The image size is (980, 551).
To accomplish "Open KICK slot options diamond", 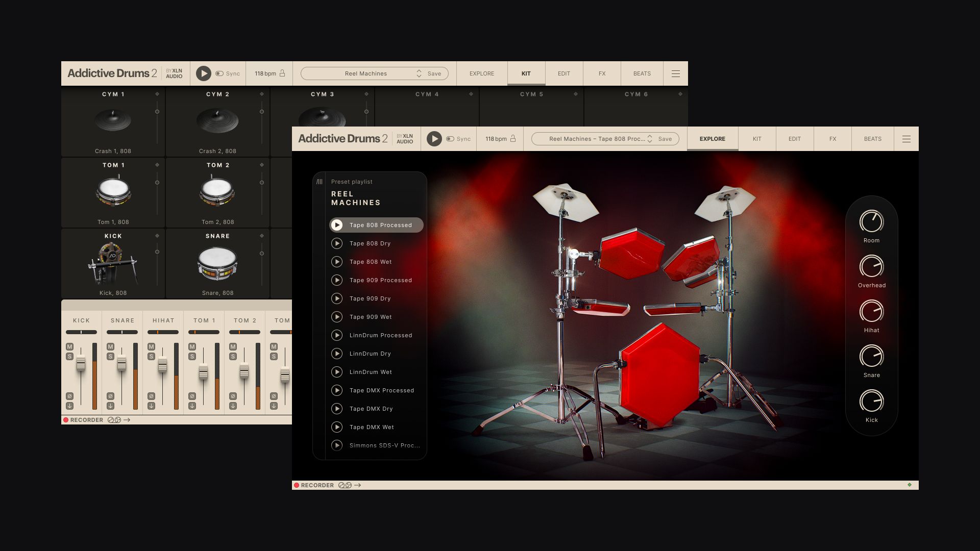I will pyautogui.click(x=157, y=236).
